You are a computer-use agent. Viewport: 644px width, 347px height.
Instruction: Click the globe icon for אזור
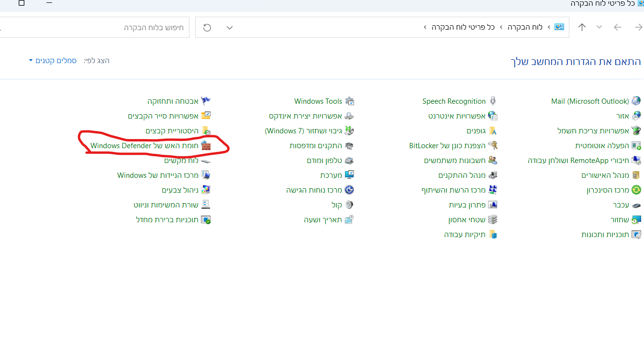[x=636, y=116]
